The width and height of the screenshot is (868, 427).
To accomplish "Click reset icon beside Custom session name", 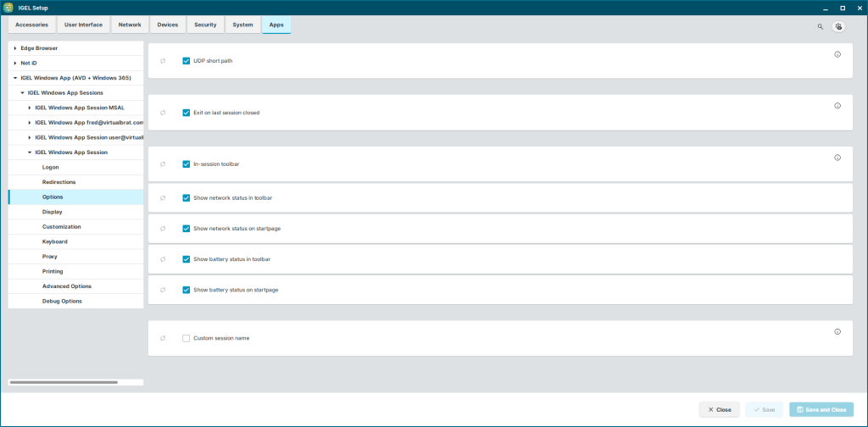I will point(163,338).
